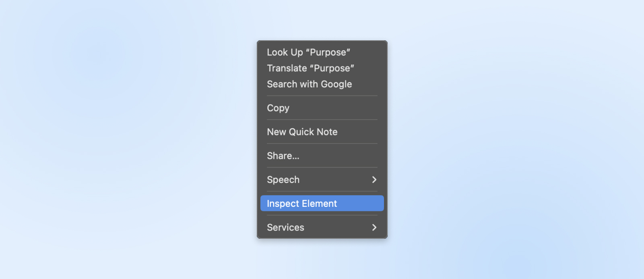
Task: Click the arrow beside Services
Action: point(374,227)
